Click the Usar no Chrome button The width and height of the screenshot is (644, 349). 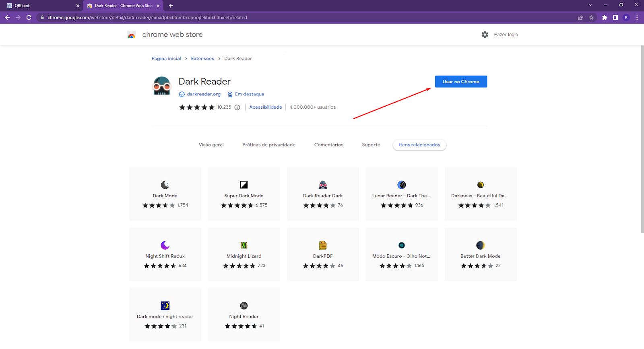pos(461,82)
